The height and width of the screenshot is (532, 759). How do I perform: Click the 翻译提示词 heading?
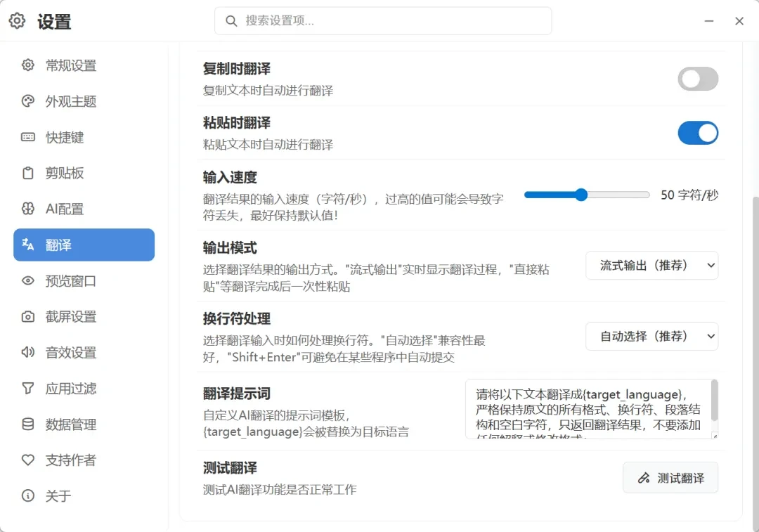(236, 394)
